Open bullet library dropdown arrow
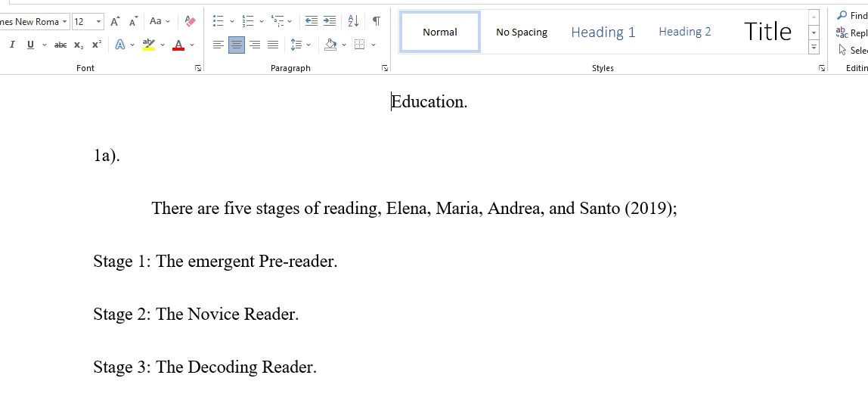Viewport: 868px width, 406px height. (x=232, y=22)
